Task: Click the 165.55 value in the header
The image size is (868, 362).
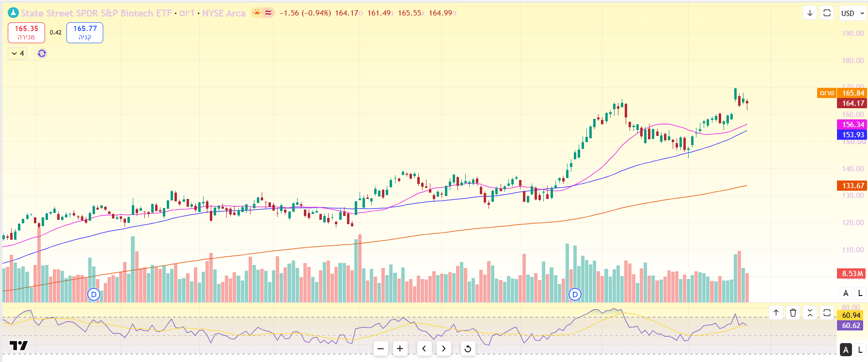Action: point(410,13)
